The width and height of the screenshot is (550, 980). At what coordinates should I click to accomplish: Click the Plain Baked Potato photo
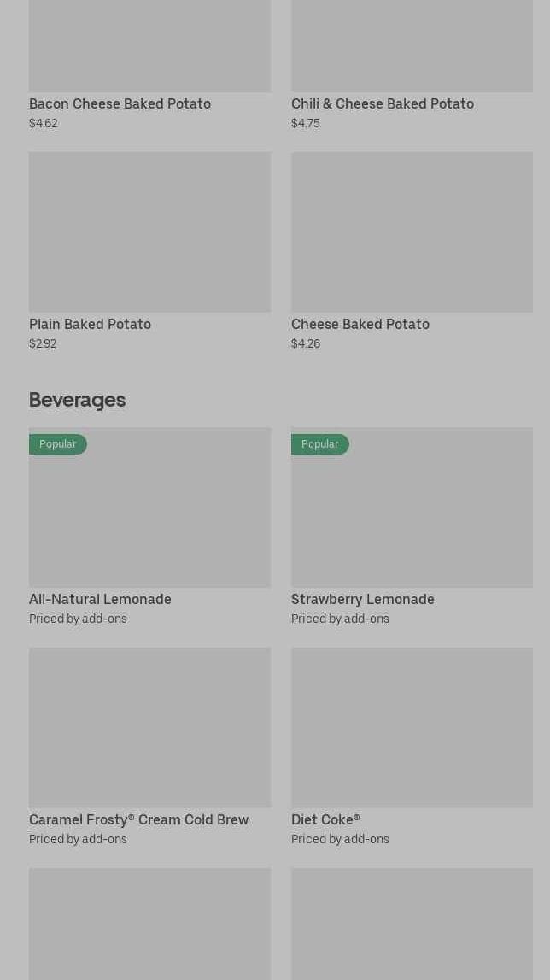point(149,232)
